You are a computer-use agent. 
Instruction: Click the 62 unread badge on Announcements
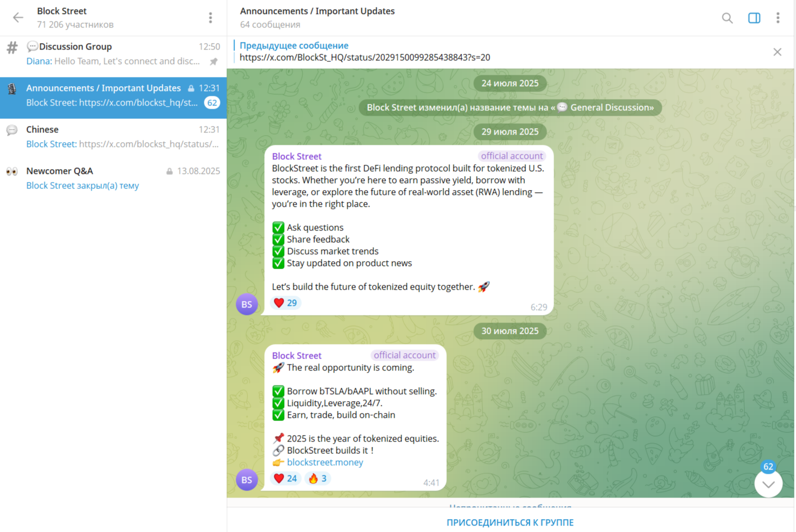point(212,102)
